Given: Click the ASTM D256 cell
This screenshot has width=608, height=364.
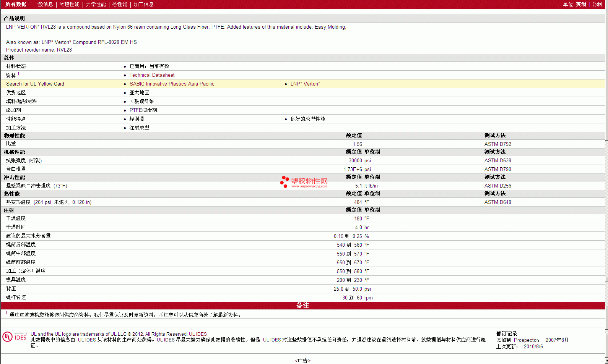Looking at the screenshot, I should tap(497, 186).
